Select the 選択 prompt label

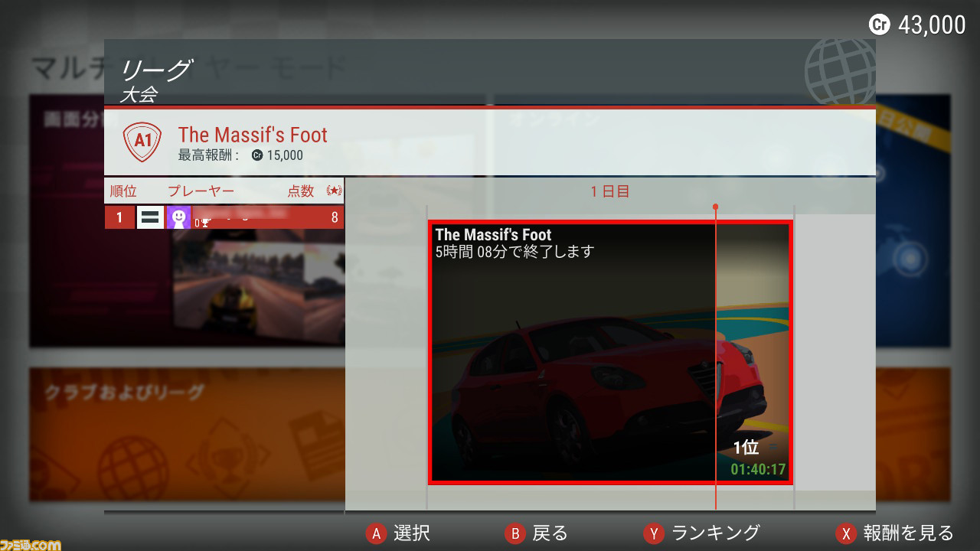(x=412, y=533)
